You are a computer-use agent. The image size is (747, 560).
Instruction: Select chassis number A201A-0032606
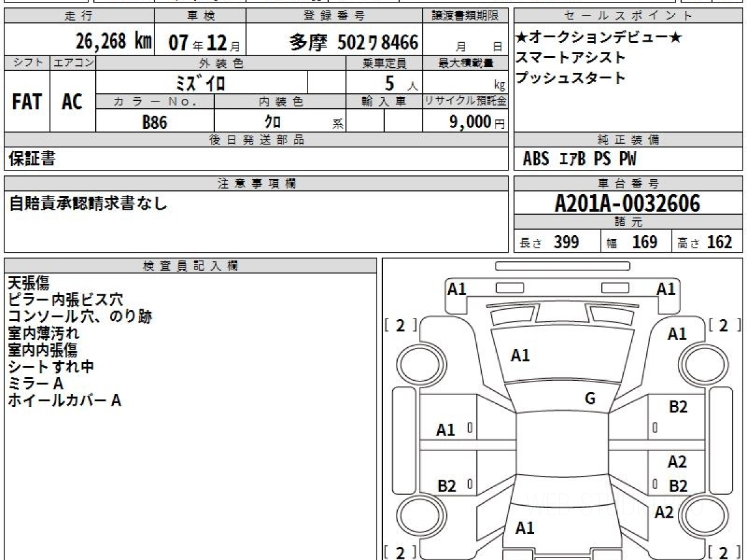click(627, 203)
